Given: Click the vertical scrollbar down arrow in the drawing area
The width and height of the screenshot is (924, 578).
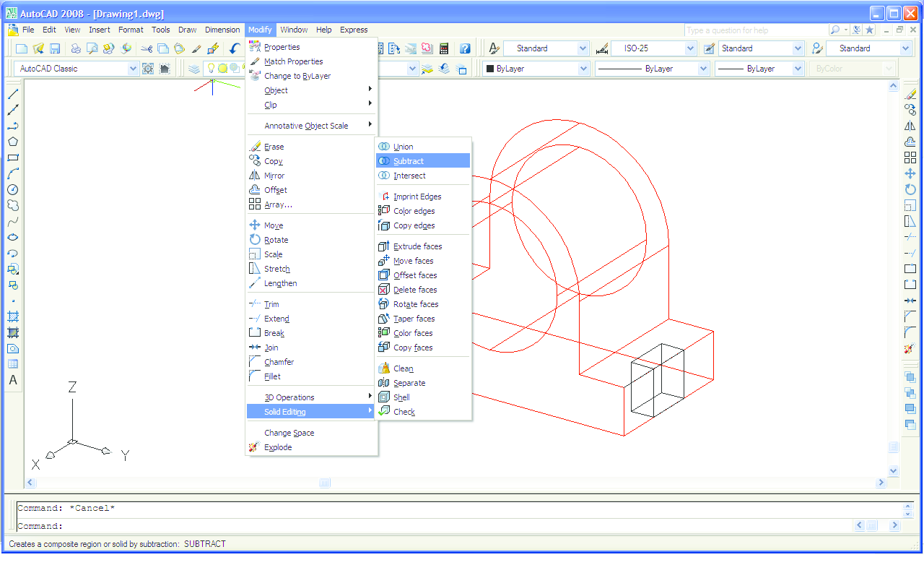Looking at the screenshot, I should click(894, 470).
